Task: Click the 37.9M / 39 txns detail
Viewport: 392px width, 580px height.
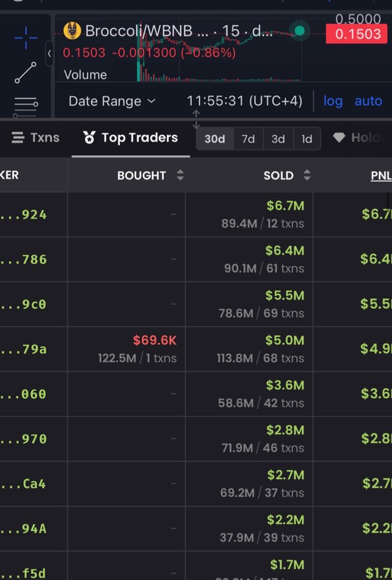Action: [x=262, y=538]
